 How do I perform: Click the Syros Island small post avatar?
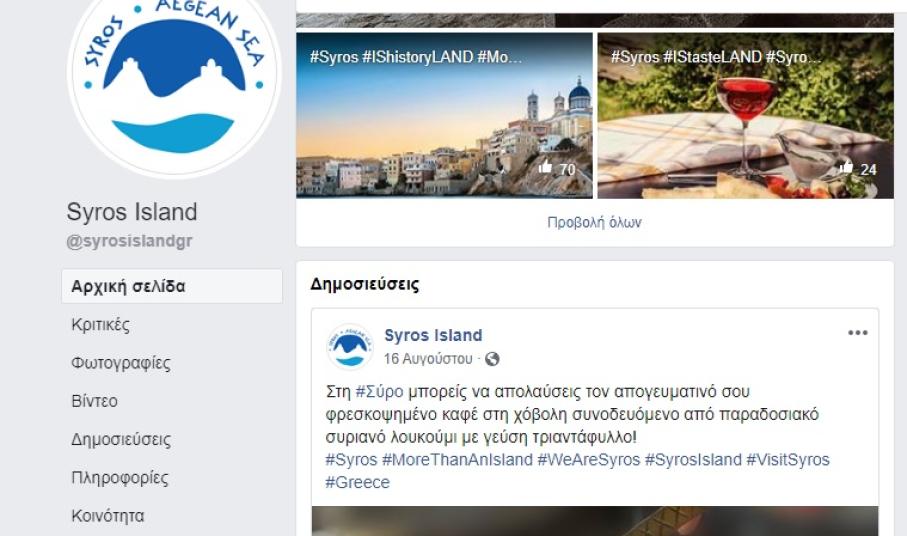tap(350, 346)
